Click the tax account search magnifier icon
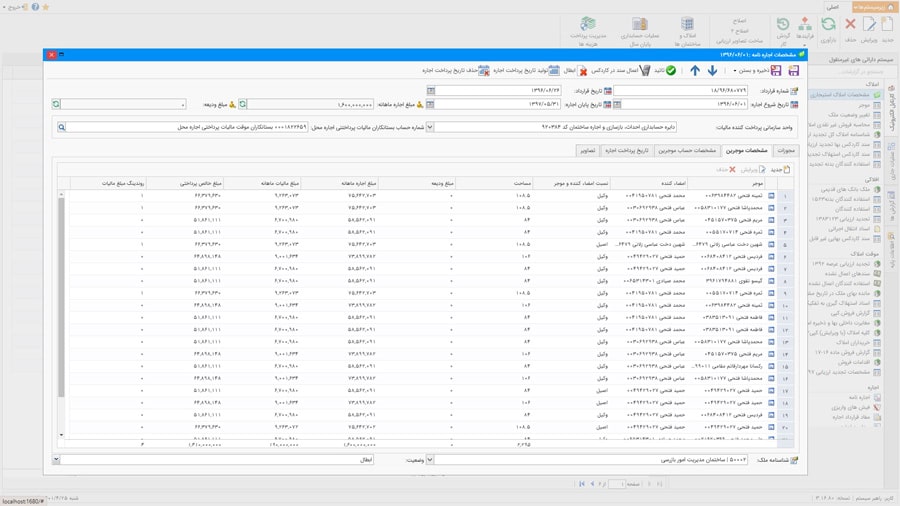The height and width of the screenshot is (506, 900). [x=62, y=128]
